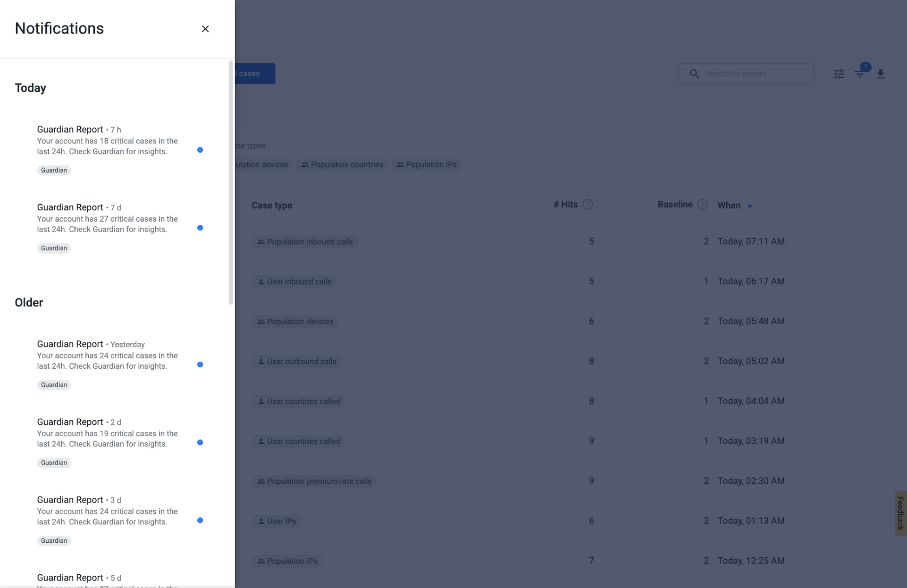Click the Today section heading

click(x=30, y=88)
